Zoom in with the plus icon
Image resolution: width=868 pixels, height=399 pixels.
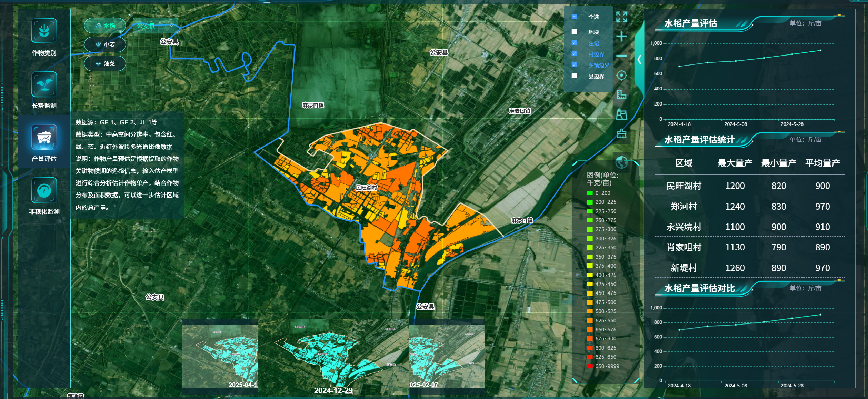pyautogui.click(x=621, y=37)
